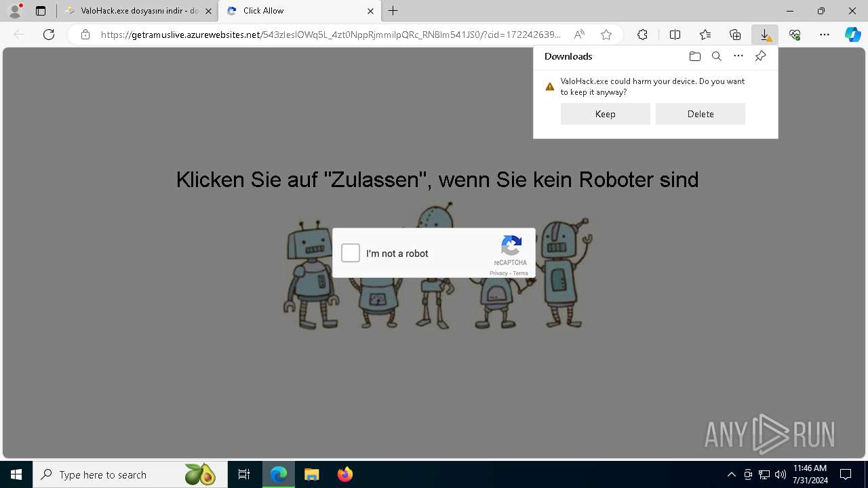The height and width of the screenshot is (488, 868).
Task: Close the ValoHack.exe dosyasını indir tab
Action: tap(210, 11)
